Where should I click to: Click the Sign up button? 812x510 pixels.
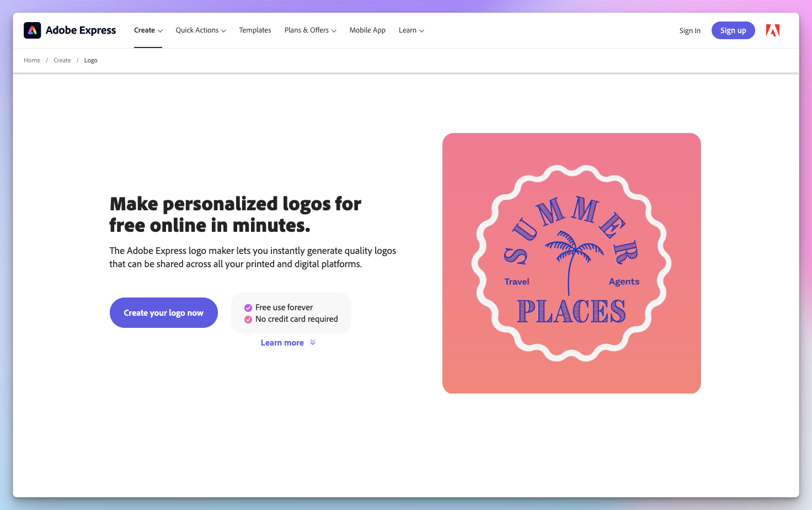point(733,30)
